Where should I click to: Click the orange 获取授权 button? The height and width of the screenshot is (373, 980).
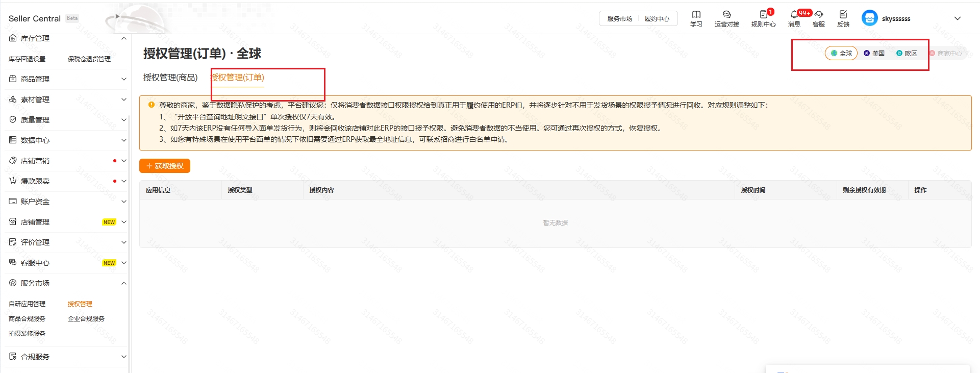click(165, 166)
